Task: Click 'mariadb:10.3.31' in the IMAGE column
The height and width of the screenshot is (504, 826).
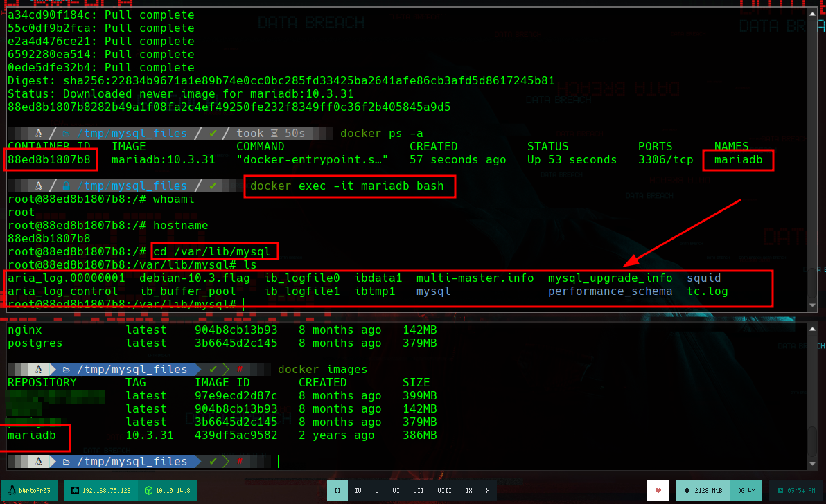Action: [x=164, y=159]
